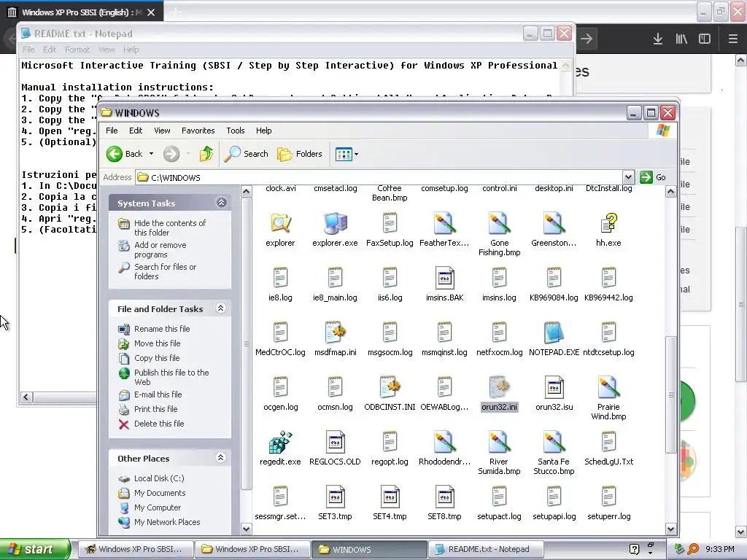The image size is (747, 560).
Task: Click the browser downloads arrow icon
Action: tap(658, 39)
